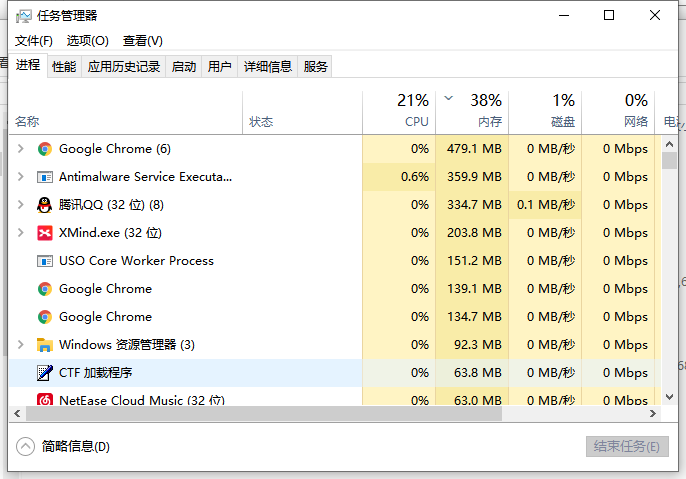Open the 文件(F) menu
Viewport: 686px width, 479px height.
point(34,40)
